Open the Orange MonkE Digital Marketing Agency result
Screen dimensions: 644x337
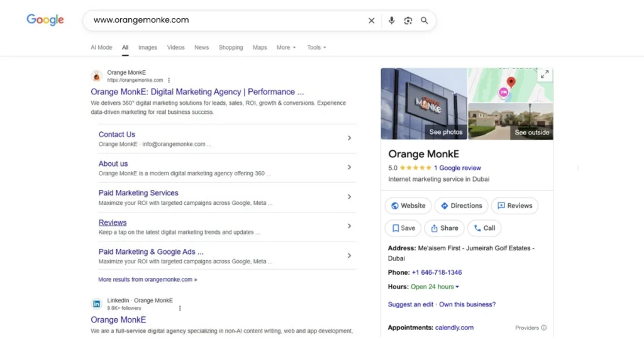(x=197, y=92)
